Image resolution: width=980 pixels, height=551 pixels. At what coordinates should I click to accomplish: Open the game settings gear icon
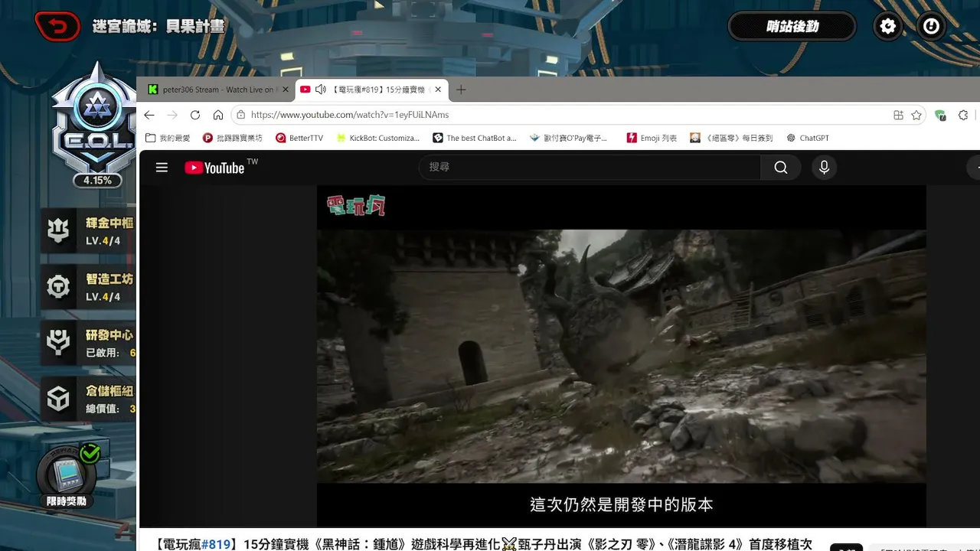tap(888, 27)
